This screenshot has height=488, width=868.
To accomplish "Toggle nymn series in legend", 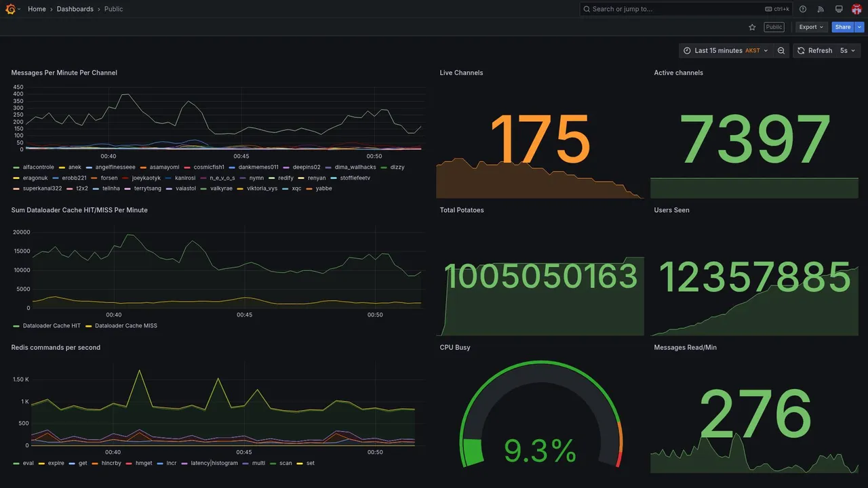I will point(256,178).
